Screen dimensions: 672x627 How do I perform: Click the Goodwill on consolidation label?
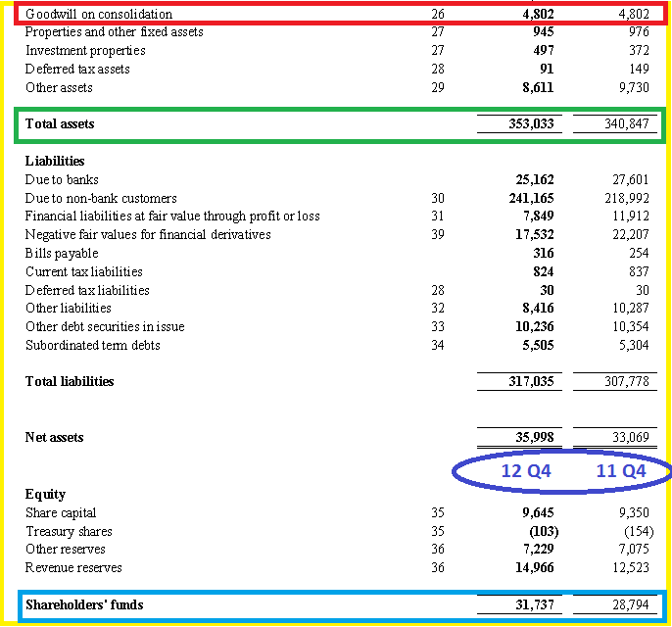click(99, 14)
